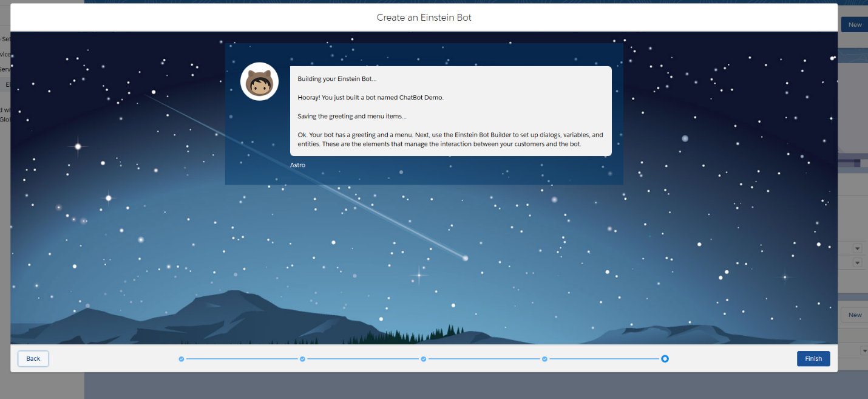Select the second completed progress step

click(302, 359)
